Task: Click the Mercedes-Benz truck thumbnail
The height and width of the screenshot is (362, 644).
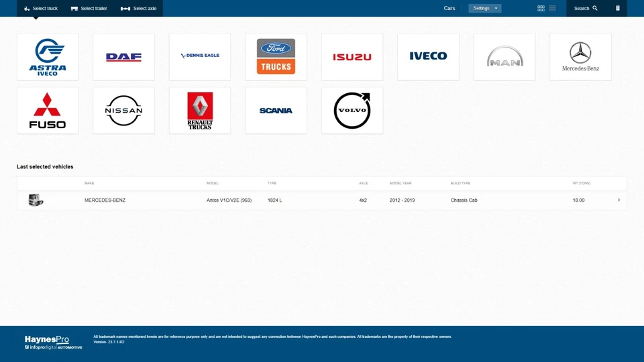Action: click(36, 200)
